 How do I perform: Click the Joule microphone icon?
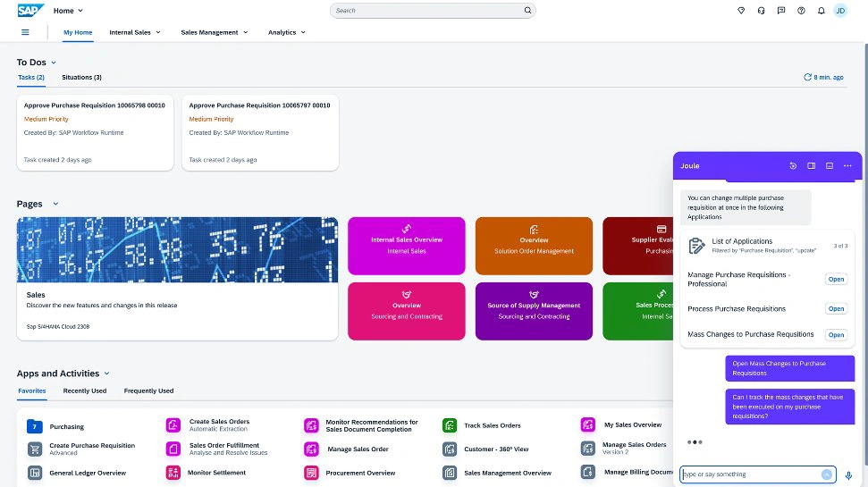[x=848, y=474]
